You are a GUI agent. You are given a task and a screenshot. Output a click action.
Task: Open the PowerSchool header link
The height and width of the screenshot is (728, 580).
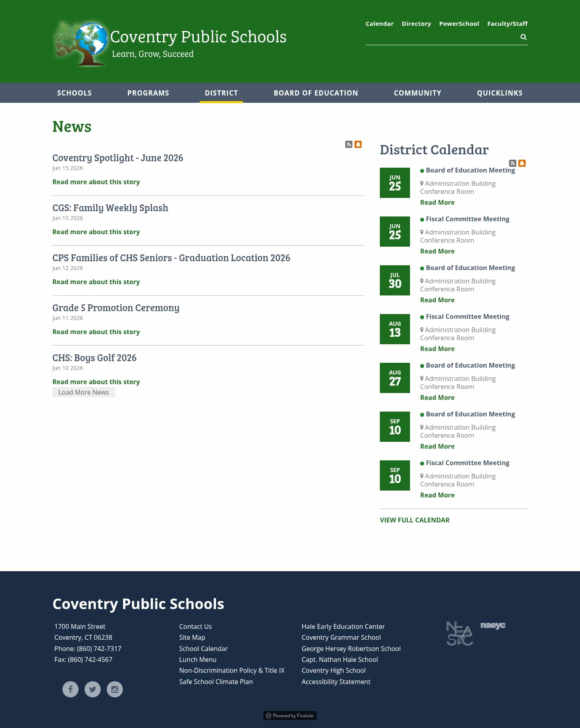(x=459, y=24)
